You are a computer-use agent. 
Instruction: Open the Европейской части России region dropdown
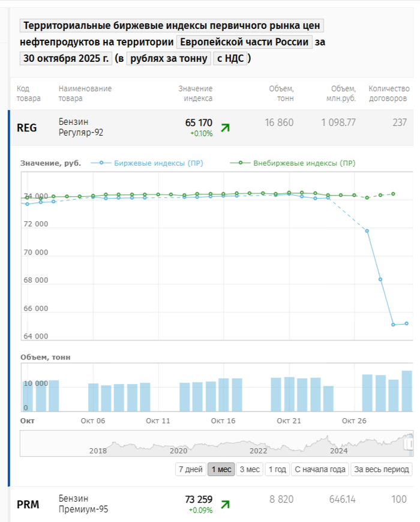point(244,42)
